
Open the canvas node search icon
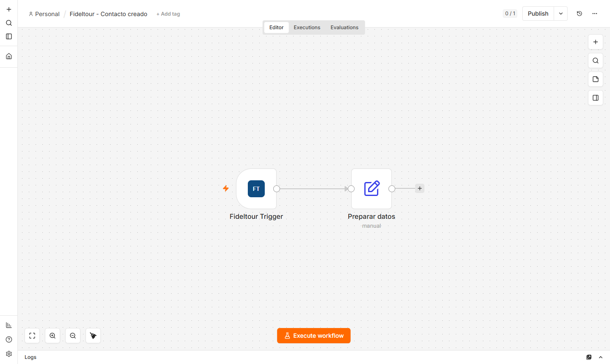point(596,61)
